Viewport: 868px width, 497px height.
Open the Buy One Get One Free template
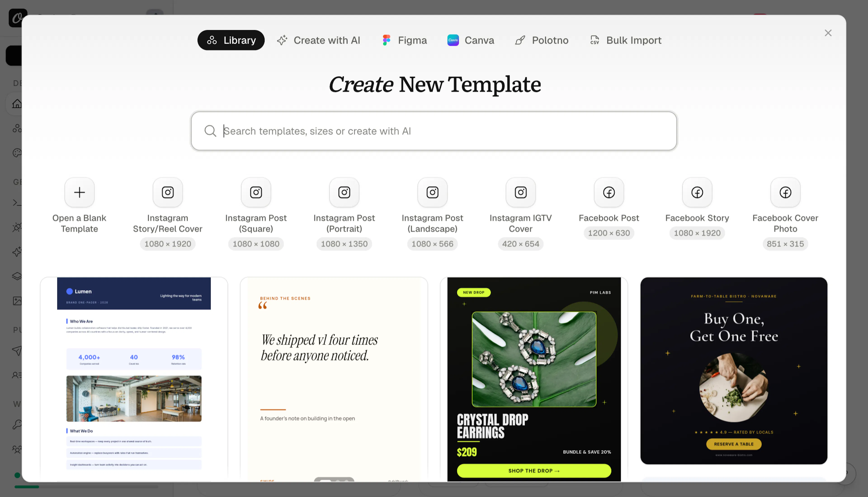[734, 371]
